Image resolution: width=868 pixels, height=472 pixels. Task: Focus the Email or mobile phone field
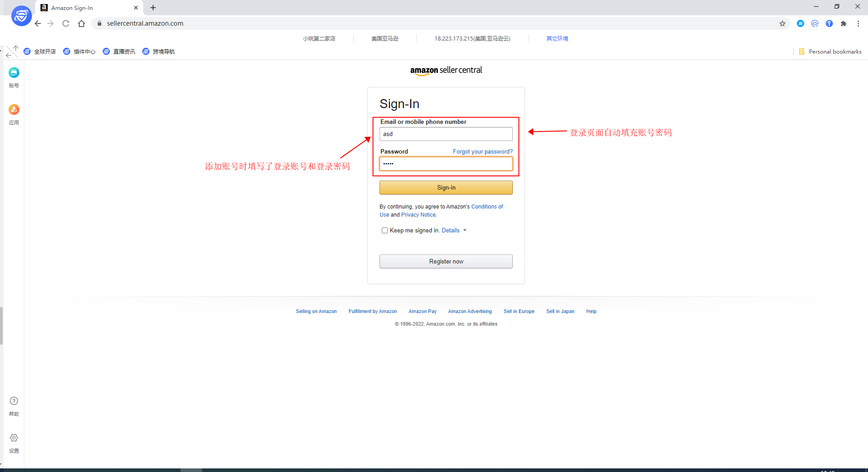[446, 134]
